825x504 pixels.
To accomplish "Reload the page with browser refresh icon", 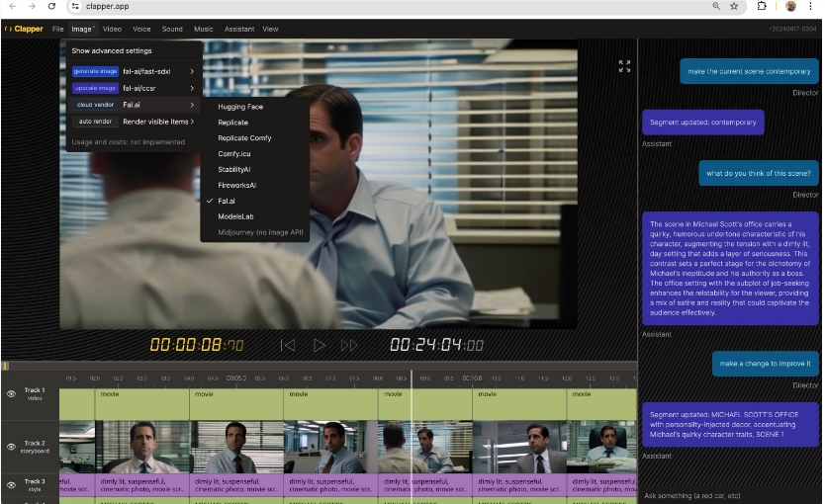I will [x=51, y=6].
